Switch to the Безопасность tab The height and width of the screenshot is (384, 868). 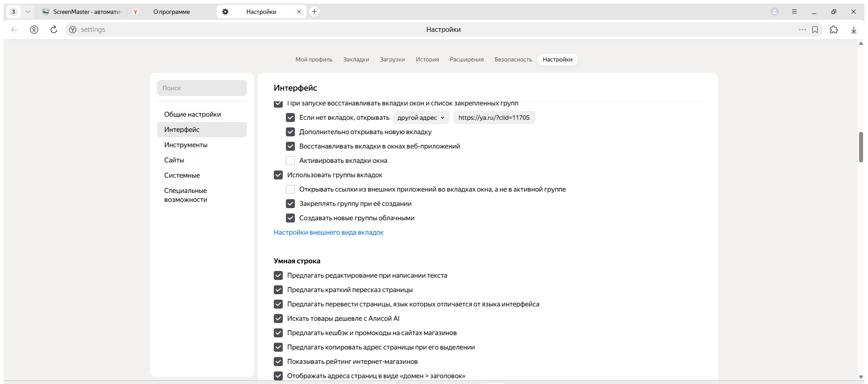[x=513, y=59]
